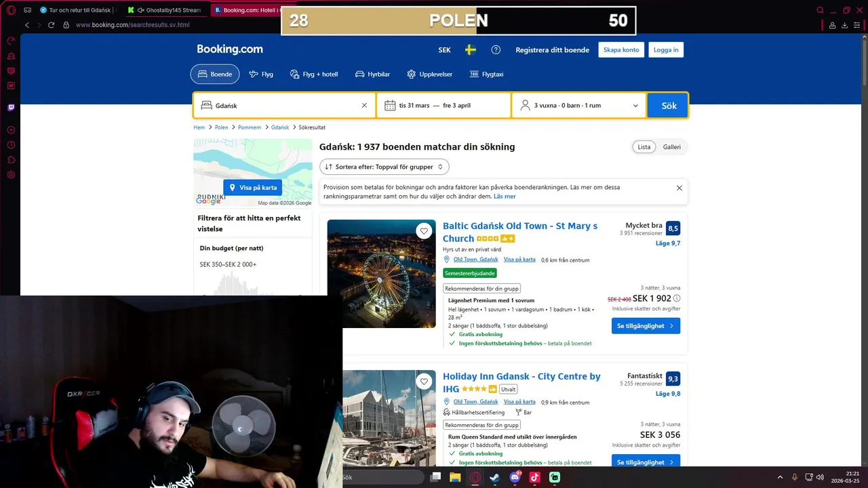Open Baltic Gdańsk Old Town - St Mary s Church title

tap(520, 232)
